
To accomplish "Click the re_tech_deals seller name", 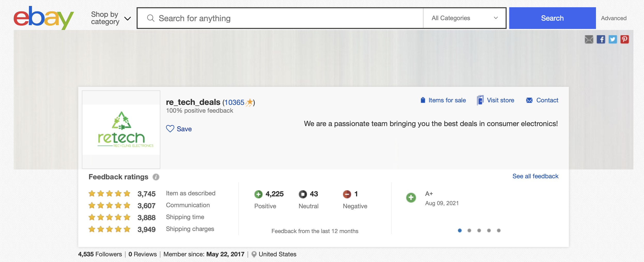I will tap(193, 102).
